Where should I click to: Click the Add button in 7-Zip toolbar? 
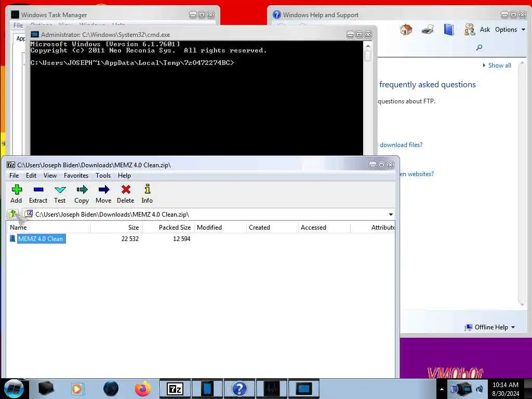coord(16,194)
